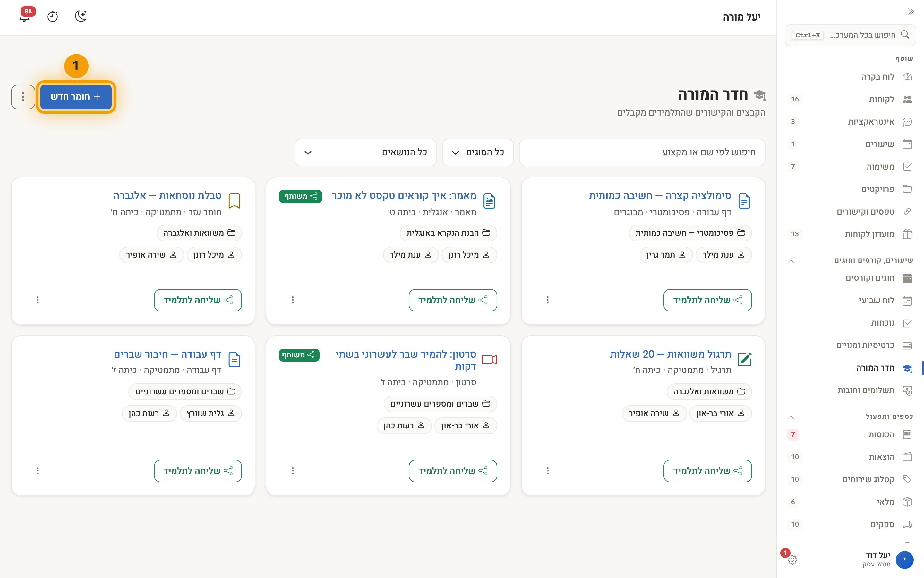Open תשלומים וחובות in sidebar

coord(850,390)
